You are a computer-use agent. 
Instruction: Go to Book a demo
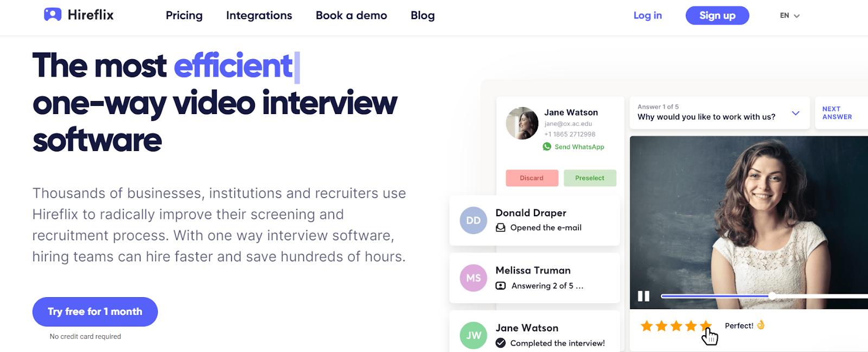[x=351, y=15]
